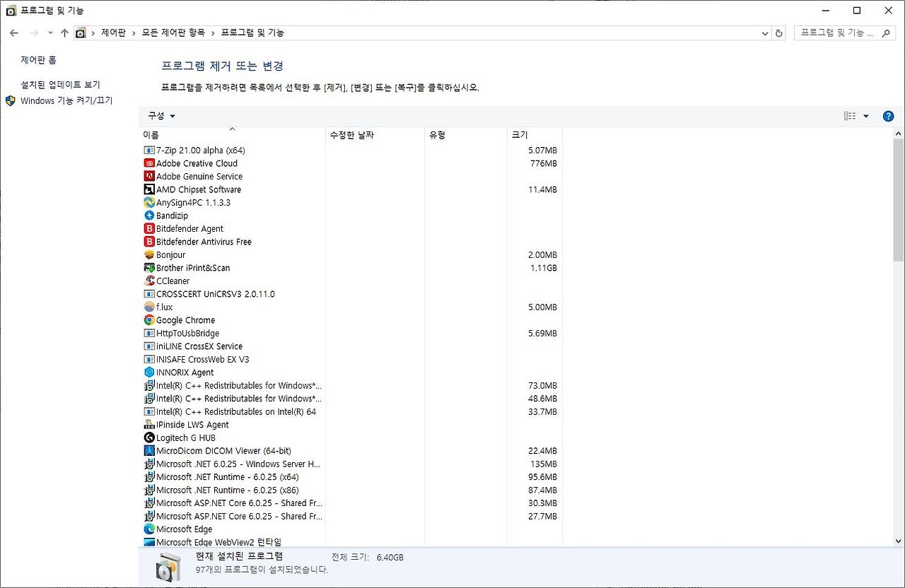905x588 pixels.
Task: Open the 구성 dropdown menu
Action: (161, 116)
